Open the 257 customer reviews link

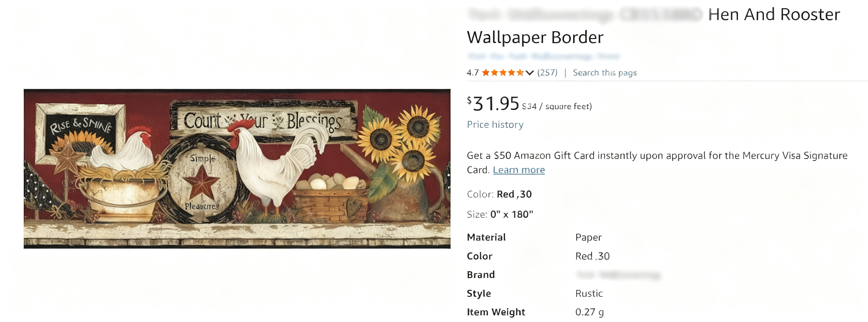tap(547, 73)
